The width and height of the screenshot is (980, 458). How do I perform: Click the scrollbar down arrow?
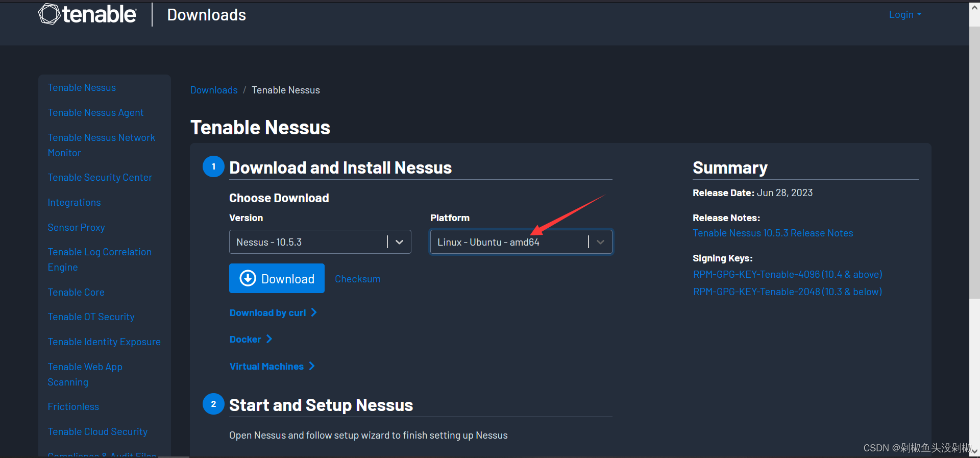974,451
